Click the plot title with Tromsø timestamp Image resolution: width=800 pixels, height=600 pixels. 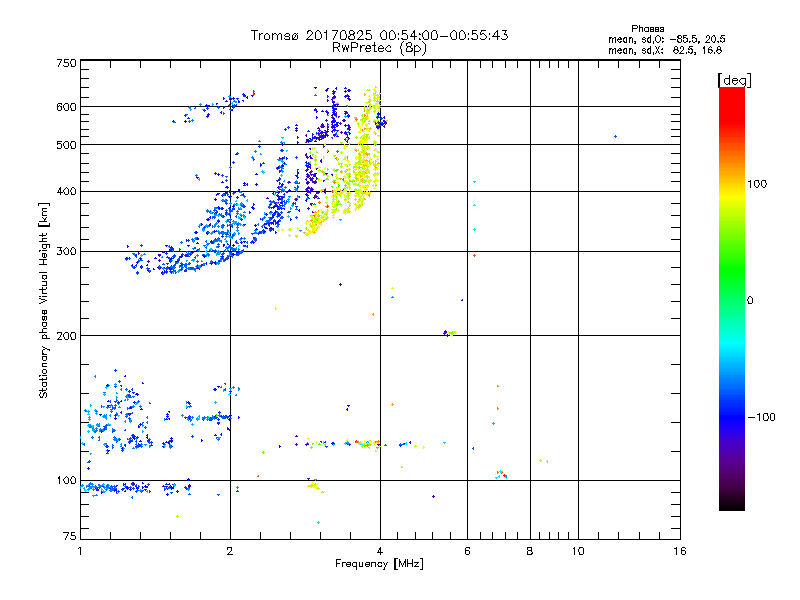click(x=379, y=35)
